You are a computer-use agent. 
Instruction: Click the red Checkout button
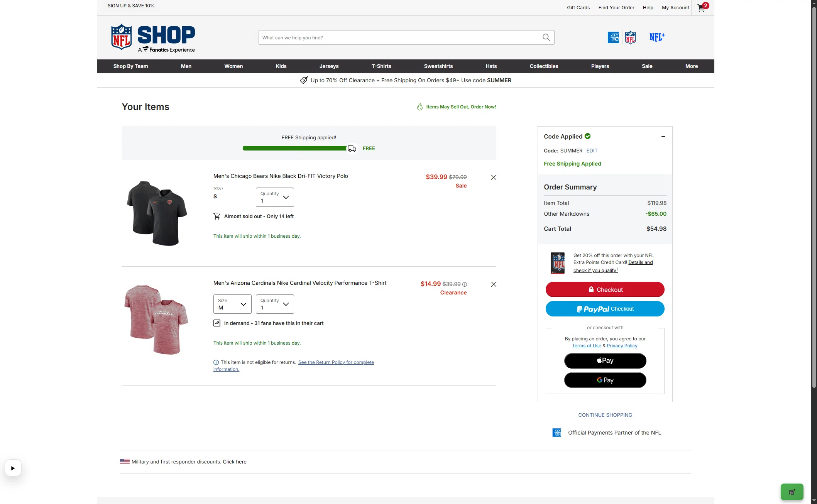click(x=605, y=289)
